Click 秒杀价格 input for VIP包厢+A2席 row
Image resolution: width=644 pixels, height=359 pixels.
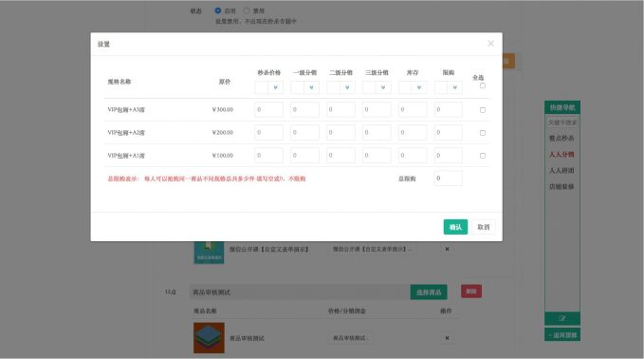(268, 132)
